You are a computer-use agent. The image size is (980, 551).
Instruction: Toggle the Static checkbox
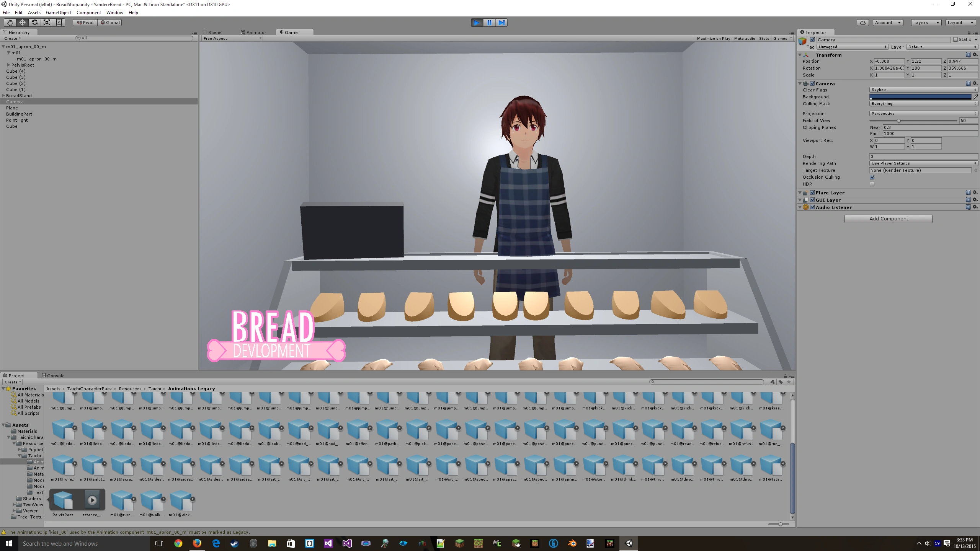(x=955, y=39)
